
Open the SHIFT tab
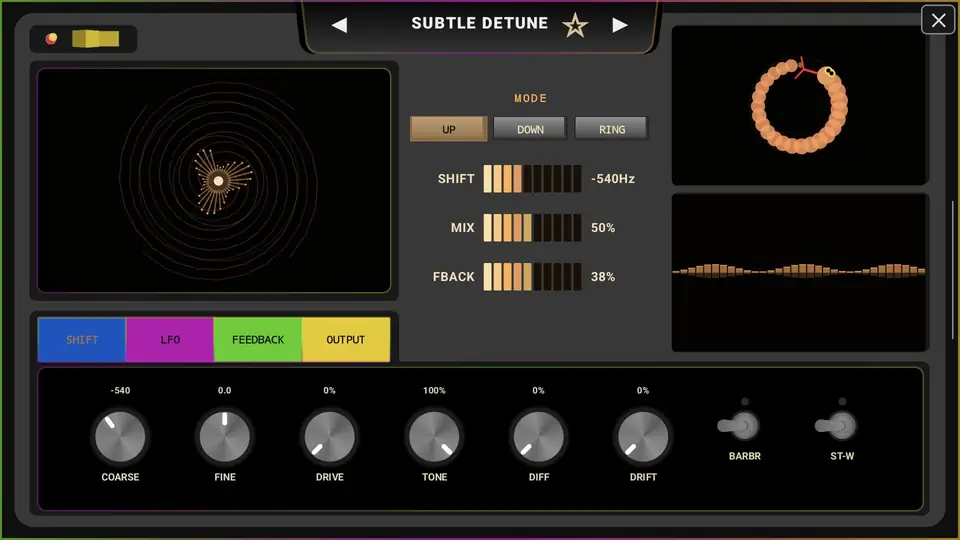pyautogui.click(x=82, y=340)
